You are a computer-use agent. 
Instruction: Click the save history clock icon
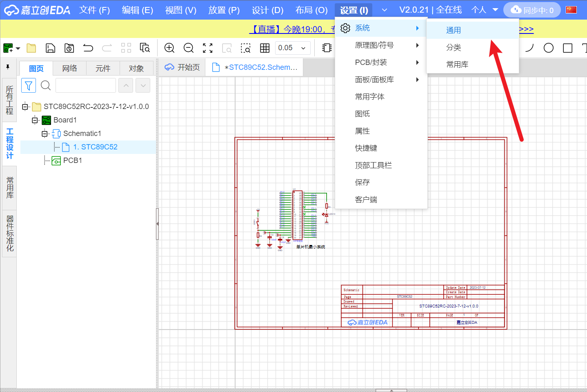(x=69, y=48)
